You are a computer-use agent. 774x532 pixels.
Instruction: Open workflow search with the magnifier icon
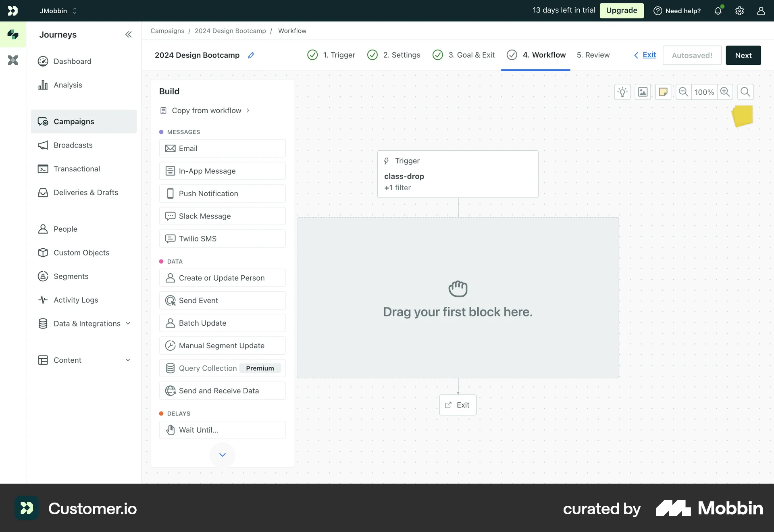point(745,91)
